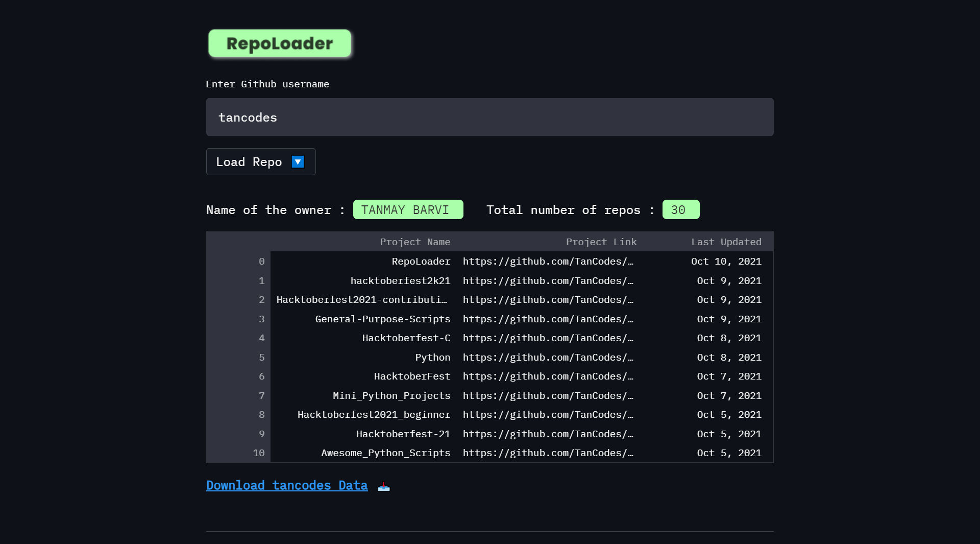Select the Github username input field
Viewport: 980px width, 544px height.
tap(489, 117)
